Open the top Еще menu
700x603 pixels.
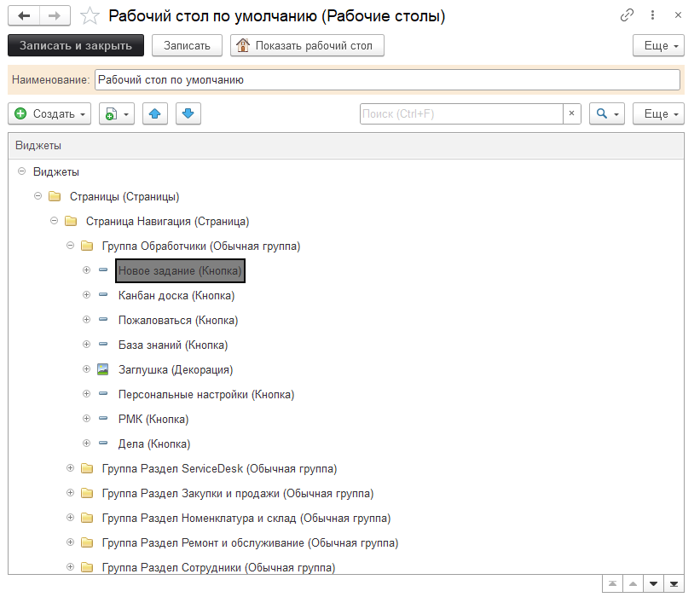pos(658,45)
